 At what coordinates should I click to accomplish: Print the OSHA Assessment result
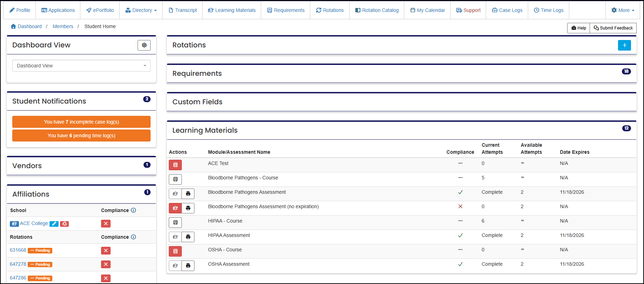[x=188, y=266]
